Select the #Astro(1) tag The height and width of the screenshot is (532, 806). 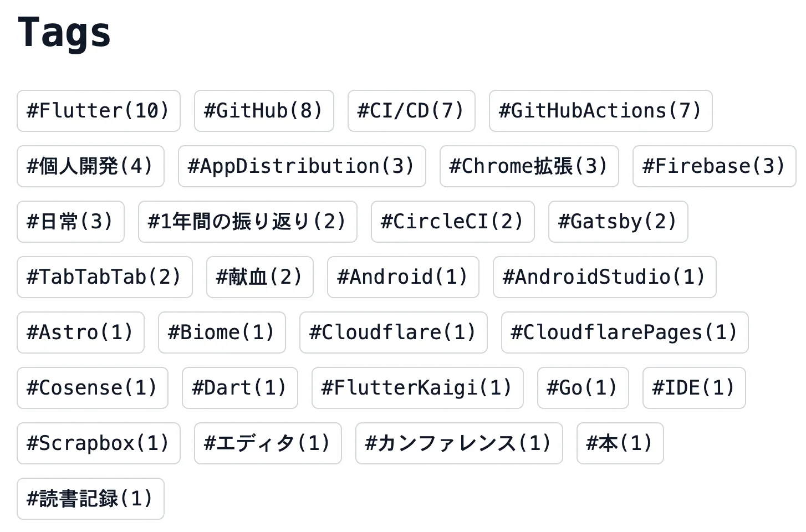80,332
